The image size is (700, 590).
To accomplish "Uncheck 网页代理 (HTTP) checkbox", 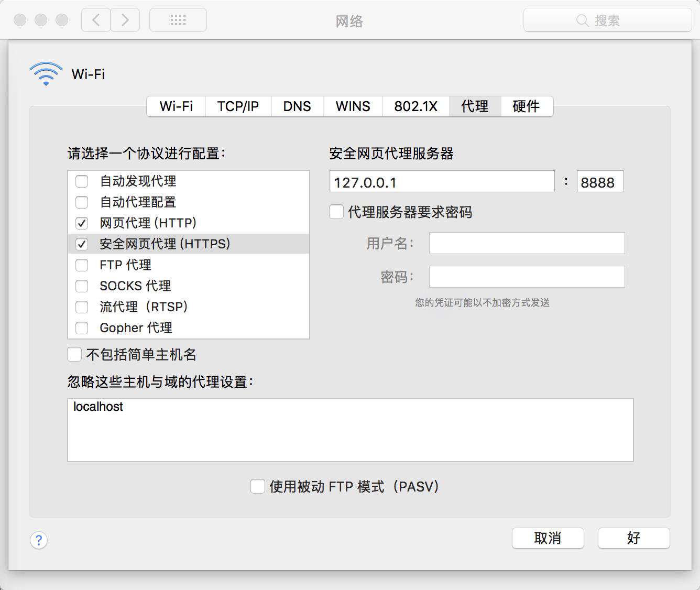I will [x=82, y=223].
